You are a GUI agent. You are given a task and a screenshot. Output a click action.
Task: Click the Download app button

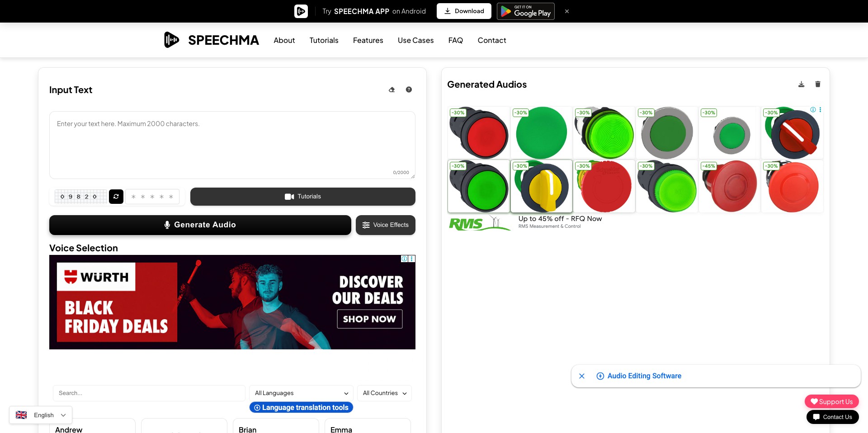coord(464,11)
